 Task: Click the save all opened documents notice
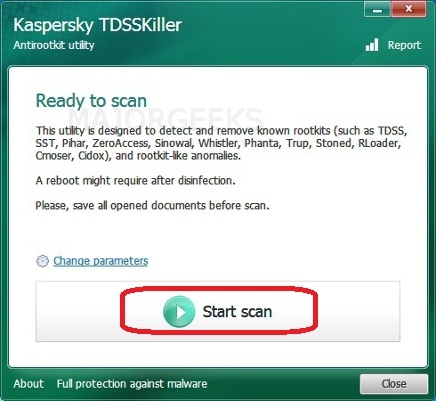(x=152, y=205)
